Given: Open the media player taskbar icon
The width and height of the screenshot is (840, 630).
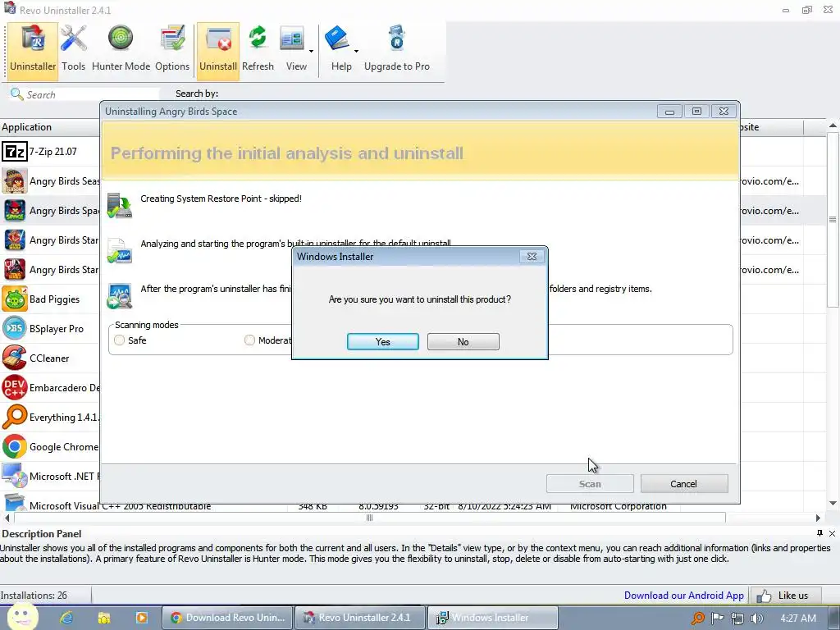Looking at the screenshot, I should tap(141, 618).
